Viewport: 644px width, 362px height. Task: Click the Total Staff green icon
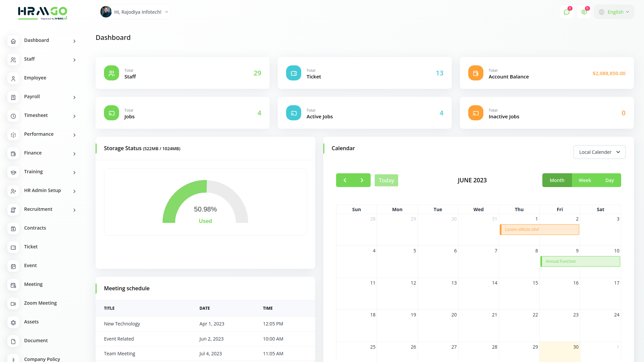coord(111,73)
